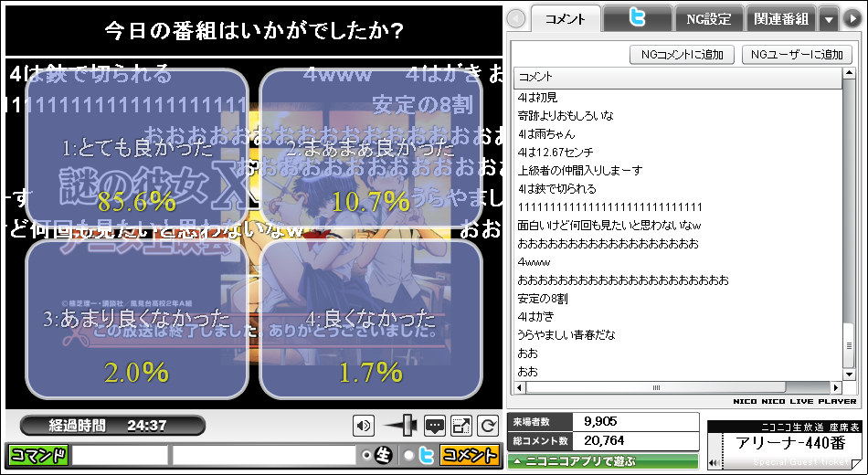Click the next tabs round arrow

click(x=852, y=19)
